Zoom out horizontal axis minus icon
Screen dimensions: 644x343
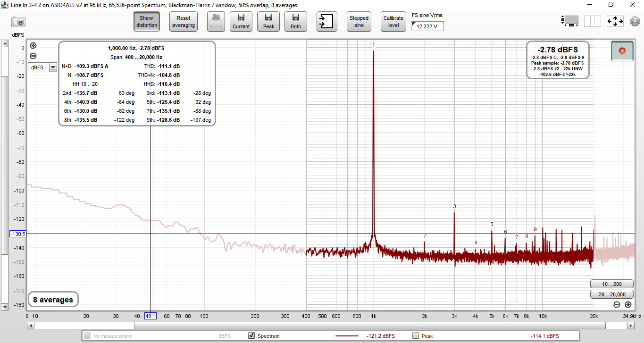(617, 304)
